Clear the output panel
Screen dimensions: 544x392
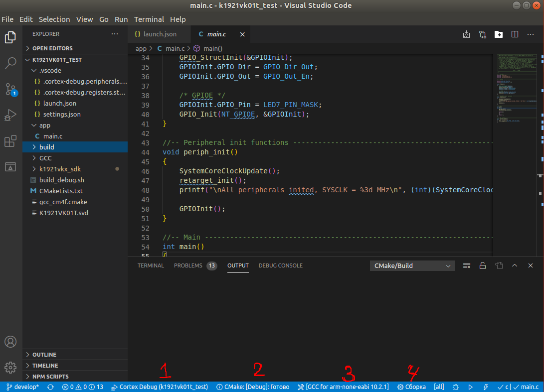pos(467,266)
